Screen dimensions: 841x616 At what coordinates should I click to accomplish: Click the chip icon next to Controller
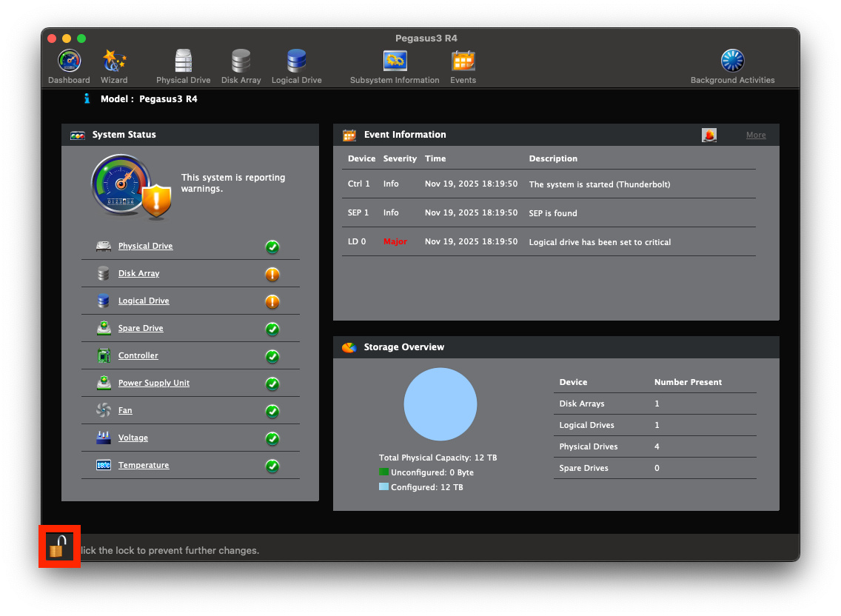point(104,355)
